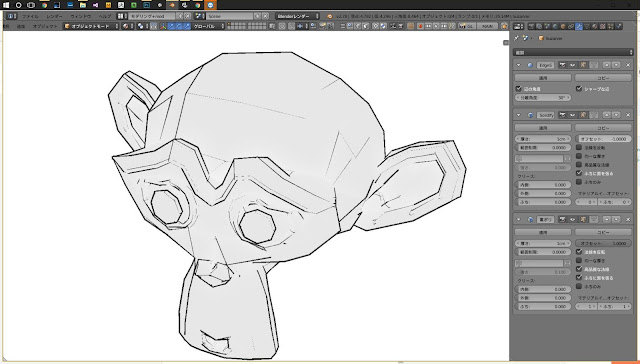
Task: Delete the EdgeSplit modifier with its X
Action: (x=628, y=65)
